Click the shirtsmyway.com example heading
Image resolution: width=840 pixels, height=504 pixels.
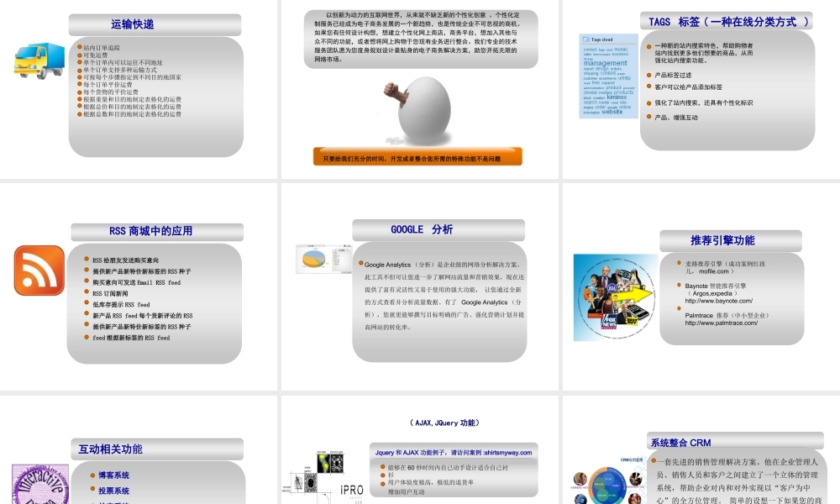coord(454,453)
